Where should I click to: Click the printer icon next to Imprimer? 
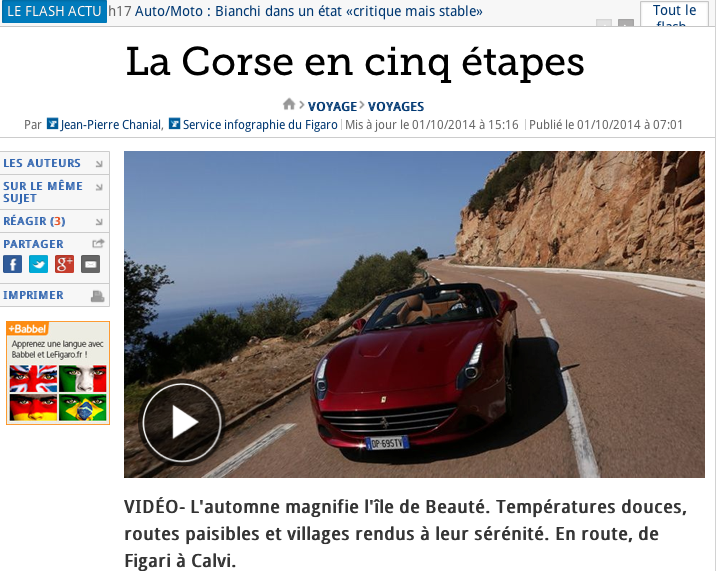point(97,296)
